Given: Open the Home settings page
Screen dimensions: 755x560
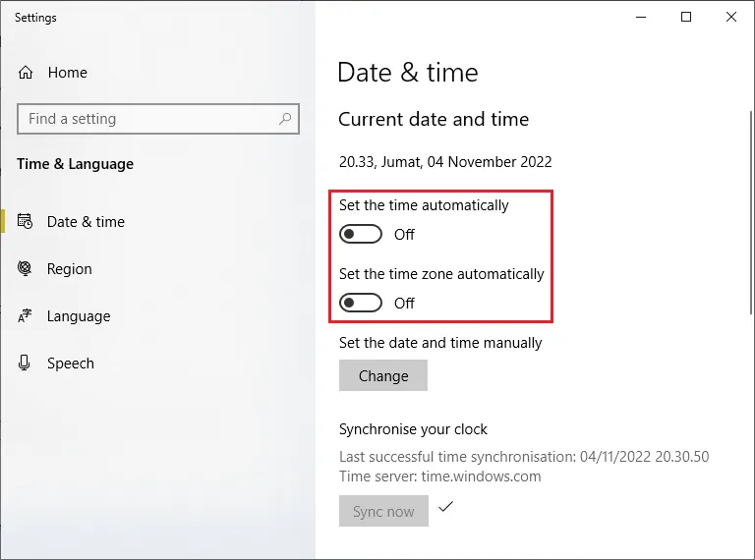Looking at the screenshot, I should (68, 73).
